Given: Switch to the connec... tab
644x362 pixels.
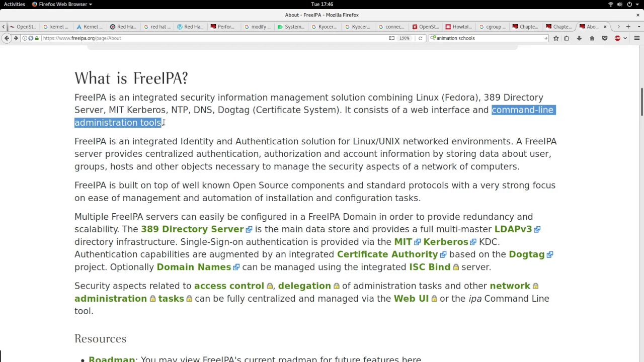Looking at the screenshot, I should pyautogui.click(x=391, y=27).
